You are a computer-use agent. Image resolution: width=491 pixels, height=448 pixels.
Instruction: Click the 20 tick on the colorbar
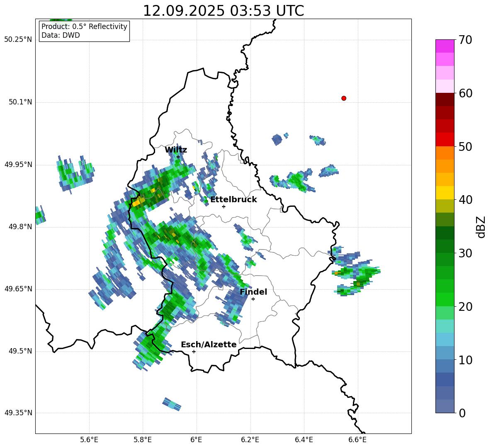click(465, 307)
